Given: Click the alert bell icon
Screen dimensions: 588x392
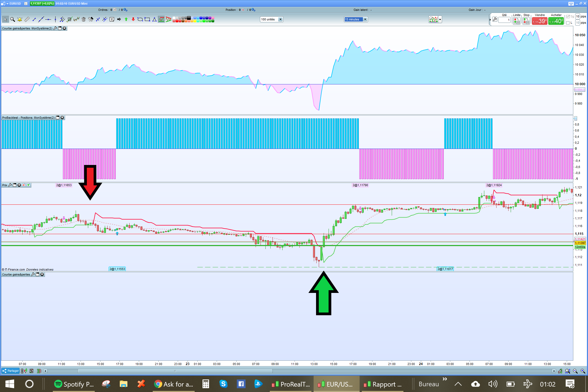Looking at the screenshot, I should 20,19.
